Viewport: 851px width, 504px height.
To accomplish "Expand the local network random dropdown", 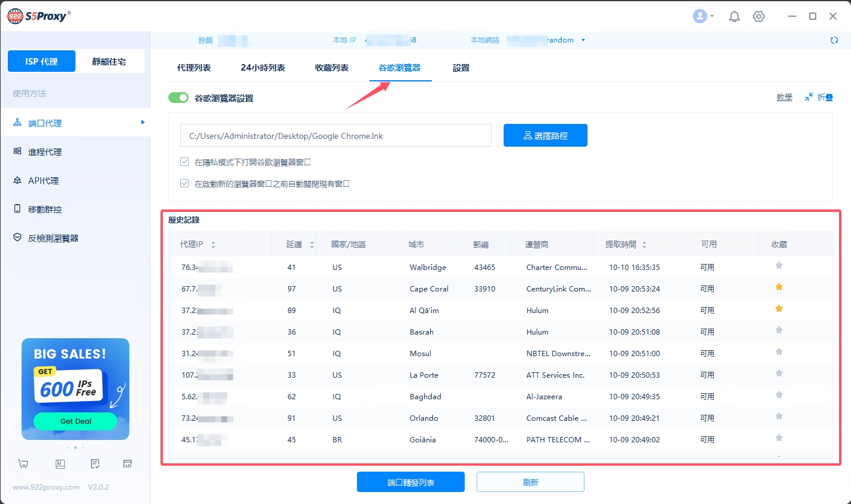I will [583, 40].
